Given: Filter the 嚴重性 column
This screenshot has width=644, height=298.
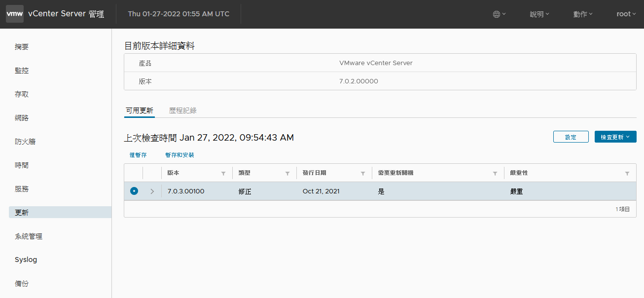Looking at the screenshot, I should [627, 174].
